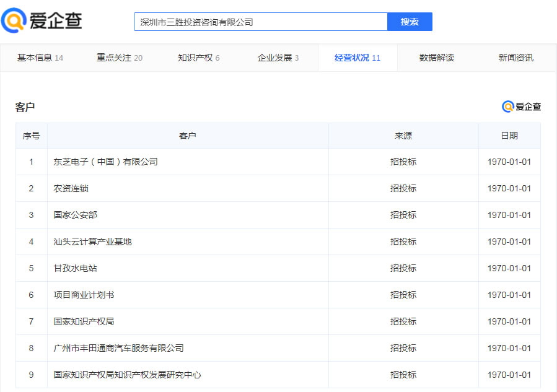Select the 经营状况 tab
This screenshot has width=557, height=392.
[x=357, y=58]
